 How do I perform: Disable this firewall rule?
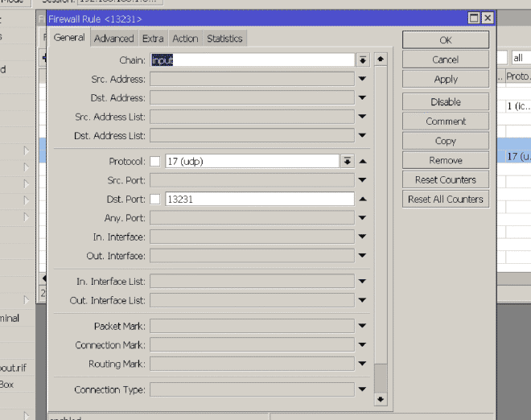click(446, 101)
